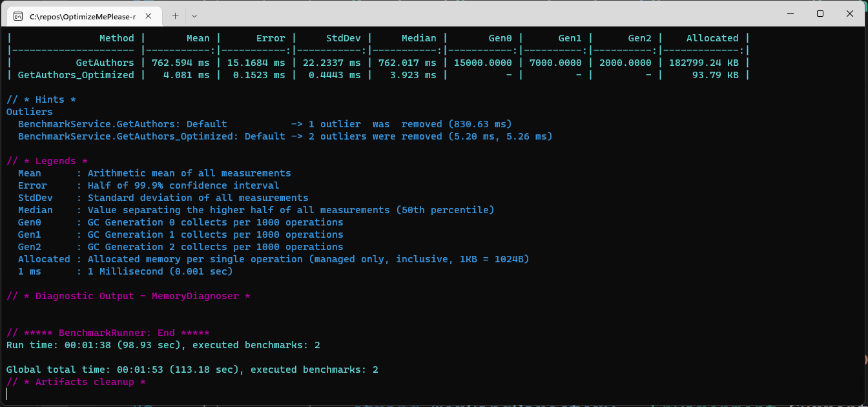Click the Gen0 column header
The width and height of the screenshot is (868, 407).
(x=501, y=38)
